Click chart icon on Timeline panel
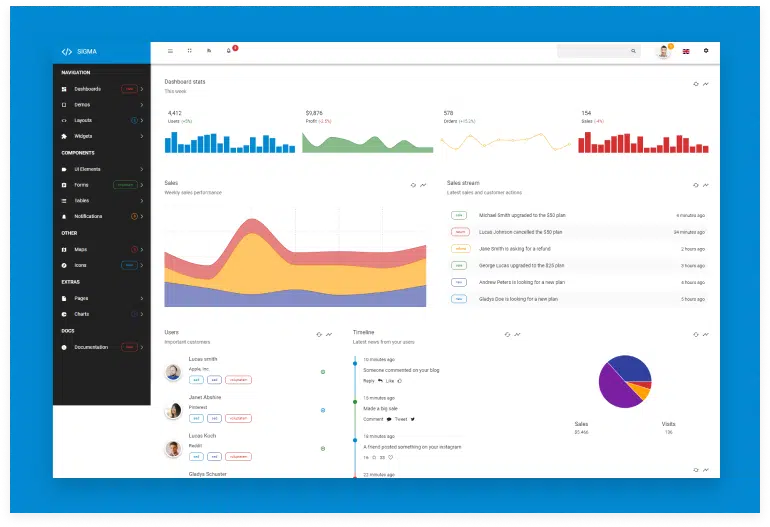The width and height of the screenshot is (770, 527). [517, 334]
